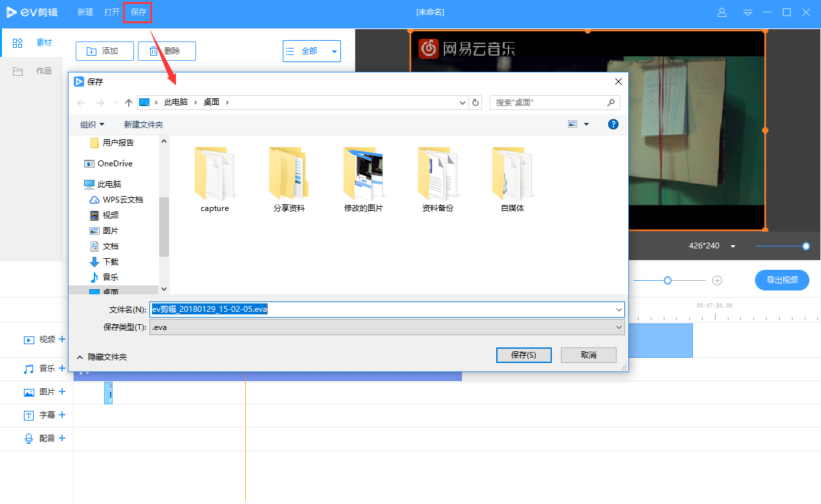
Task: Add voiceover using the 配音 microphone icon
Action: point(62,438)
